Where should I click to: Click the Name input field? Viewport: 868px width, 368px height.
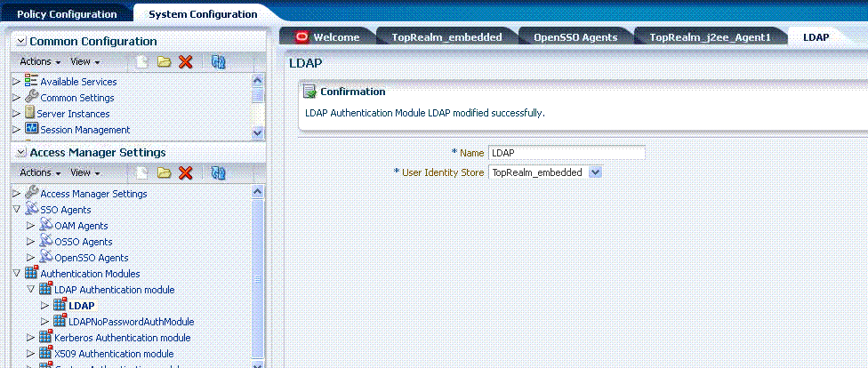click(567, 153)
